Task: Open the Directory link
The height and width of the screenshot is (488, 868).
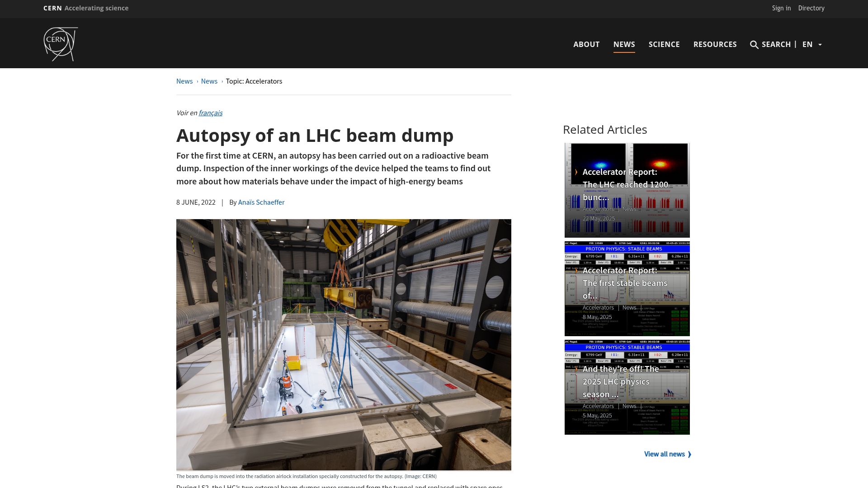Action: click(811, 8)
